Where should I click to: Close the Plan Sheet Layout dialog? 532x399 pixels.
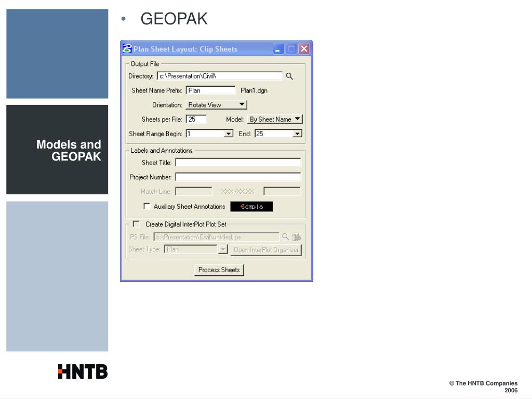point(303,49)
